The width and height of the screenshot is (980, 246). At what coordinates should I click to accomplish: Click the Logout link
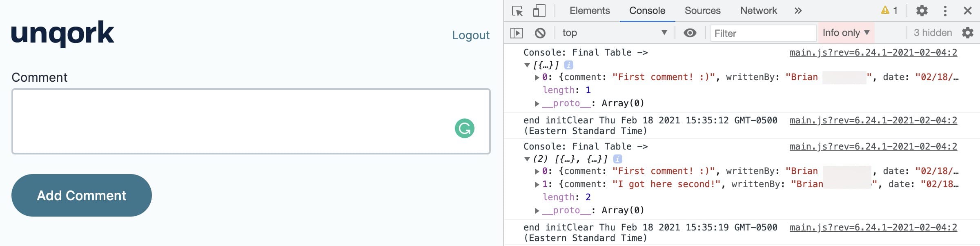471,35
